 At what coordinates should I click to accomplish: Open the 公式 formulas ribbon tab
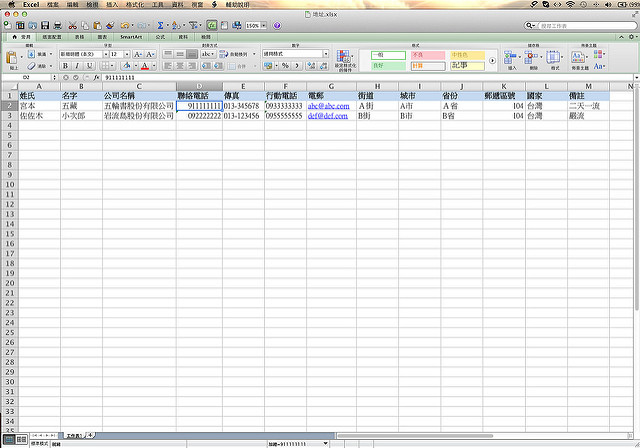(x=160, y=37)
